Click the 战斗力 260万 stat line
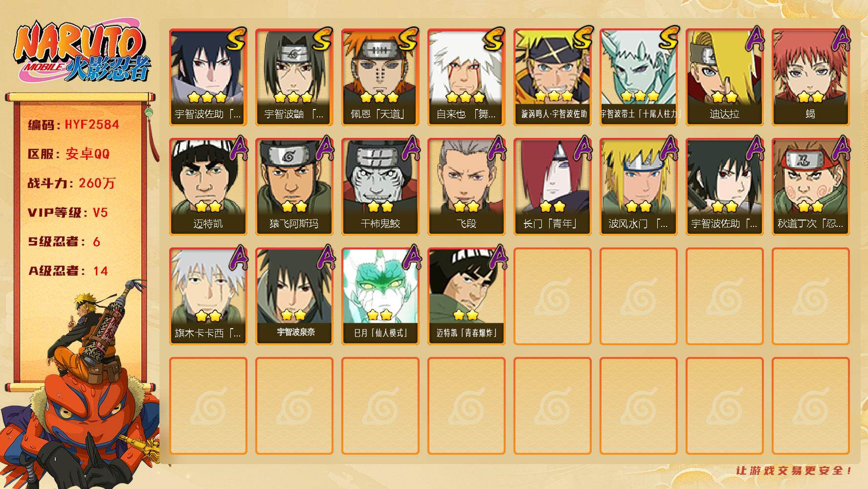Image resolution: width=868 pixels, height=489 pixels. [x=71, y=183]
